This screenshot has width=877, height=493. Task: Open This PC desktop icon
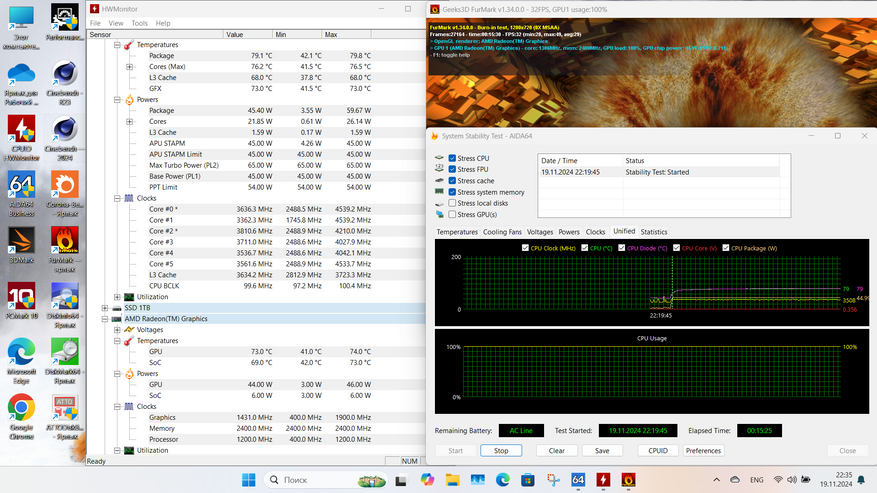[21, 27]
